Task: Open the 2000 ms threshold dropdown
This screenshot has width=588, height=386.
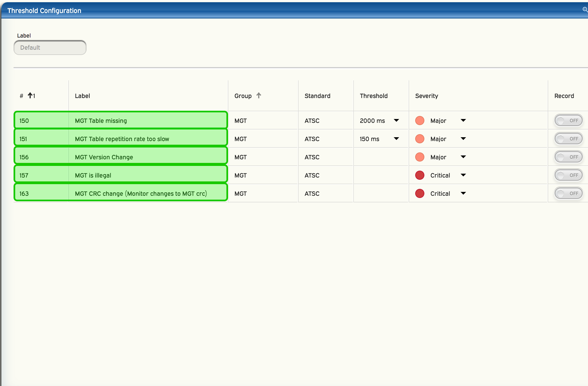Action: (x=396, y=120)
